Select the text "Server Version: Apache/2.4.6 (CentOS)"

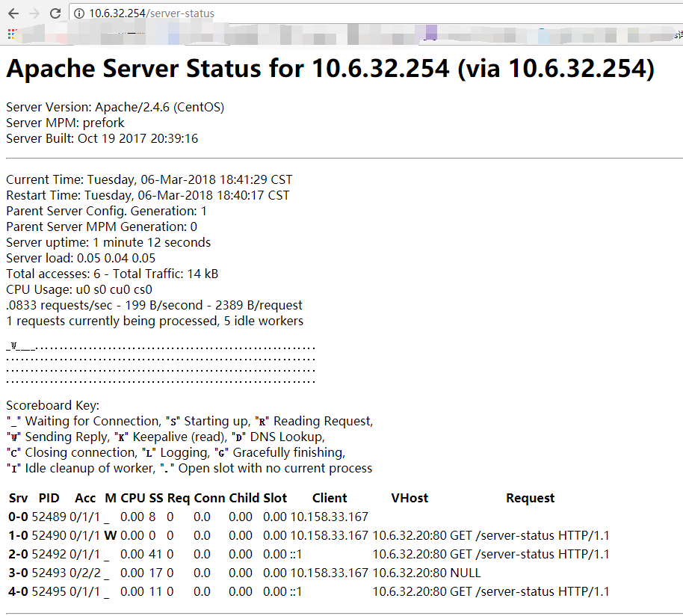pos(115,107)
